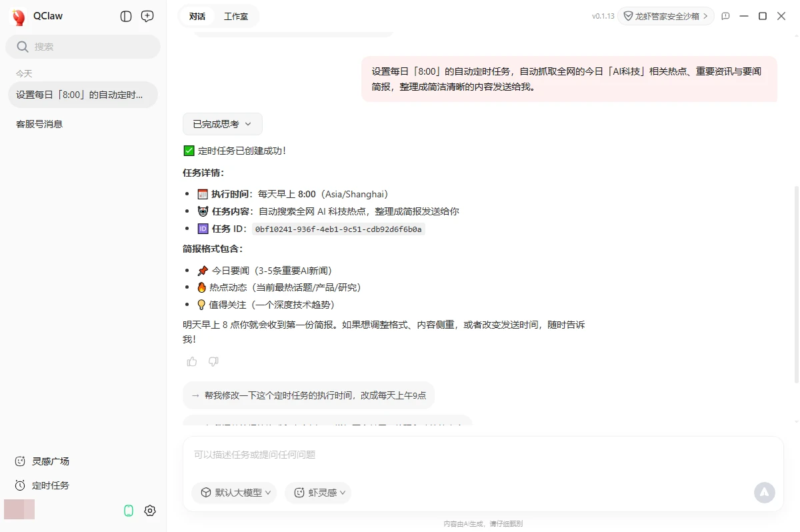Switch to the 工作室 tab
The width and height of the screenshot is (800, 532).
(x=236, y=15)
